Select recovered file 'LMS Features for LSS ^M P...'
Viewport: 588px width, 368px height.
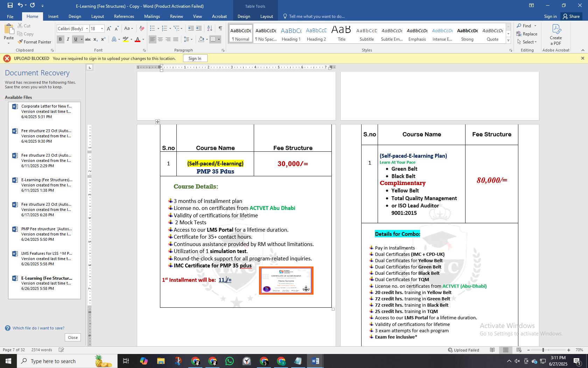(44, 259)
